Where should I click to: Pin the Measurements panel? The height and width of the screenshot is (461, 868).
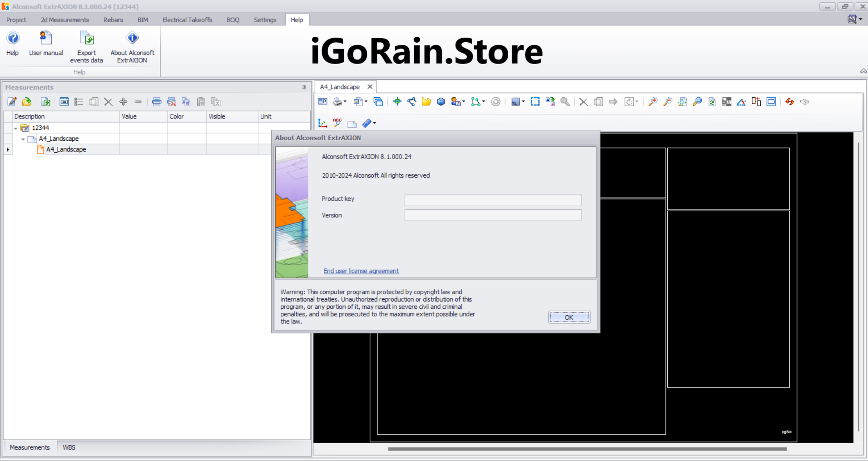(x=304, y=87)
